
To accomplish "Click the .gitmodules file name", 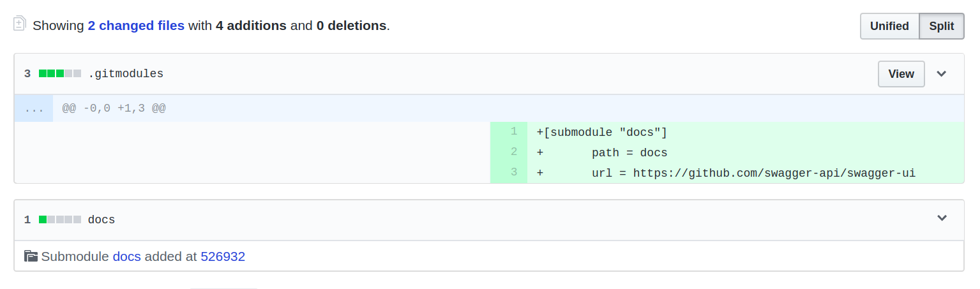I will click(126, 74).
